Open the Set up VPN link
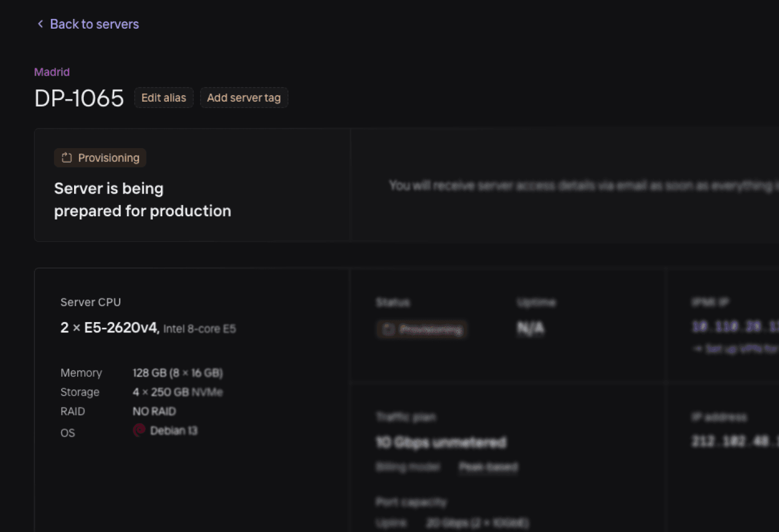The image size is (779, 532). [738, 349]
